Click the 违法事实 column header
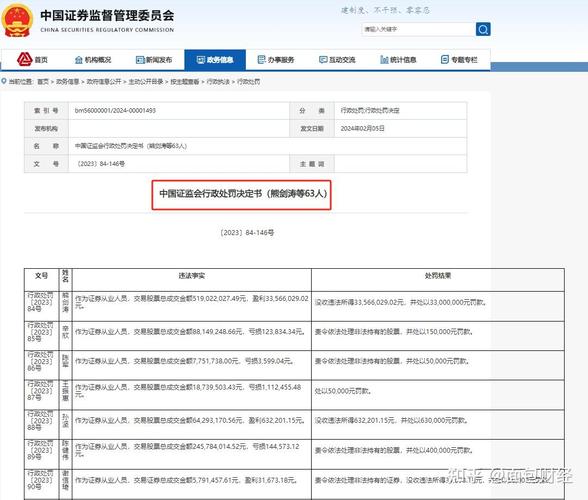 (x=192, y=276)
